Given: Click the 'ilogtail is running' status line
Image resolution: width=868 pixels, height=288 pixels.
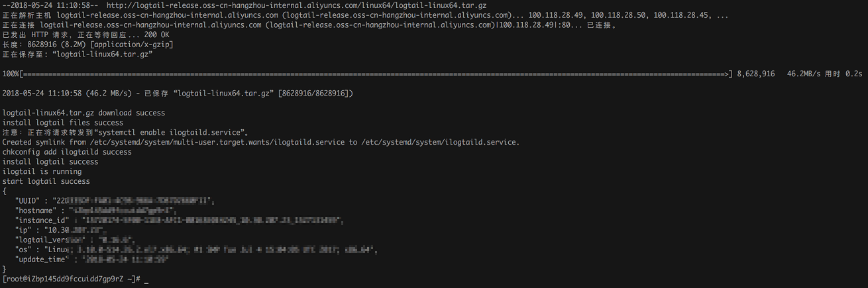Looking at the screenshot, I should pyautogui.click(x=42, y=171).
